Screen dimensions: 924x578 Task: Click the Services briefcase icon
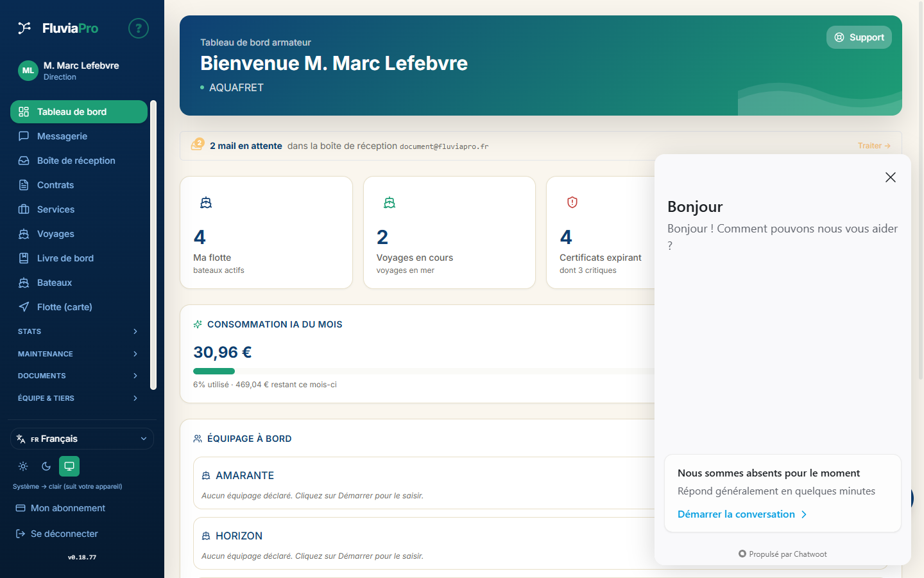24,209
